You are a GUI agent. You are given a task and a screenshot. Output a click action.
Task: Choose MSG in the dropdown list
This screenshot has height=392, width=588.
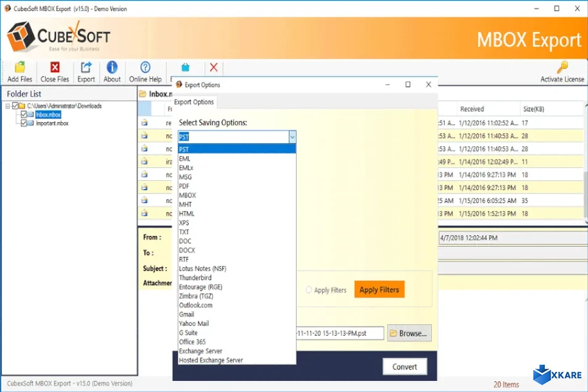[x=237, y=177]
